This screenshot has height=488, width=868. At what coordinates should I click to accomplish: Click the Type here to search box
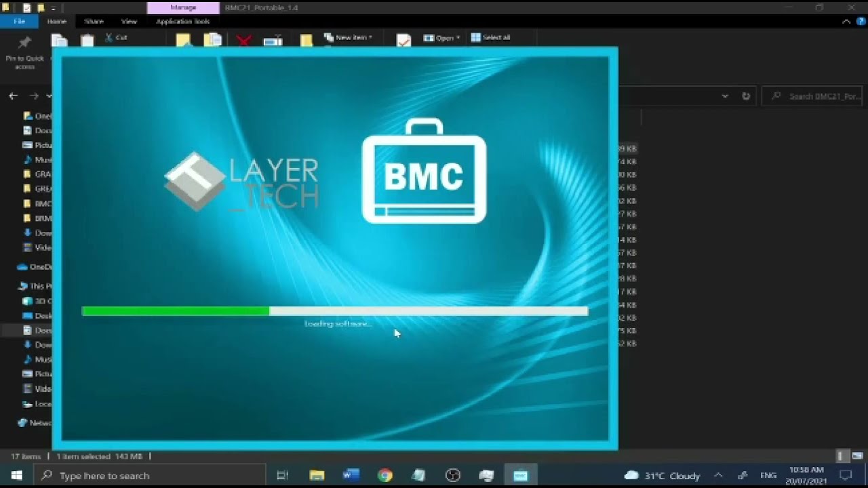(149, 476)
